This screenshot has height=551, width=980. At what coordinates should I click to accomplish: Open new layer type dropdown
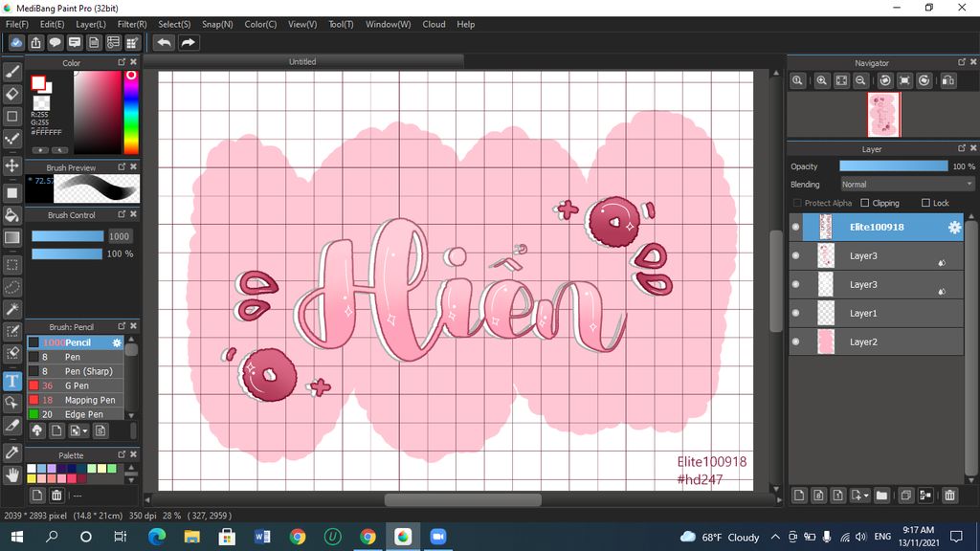tap(865, 496)
